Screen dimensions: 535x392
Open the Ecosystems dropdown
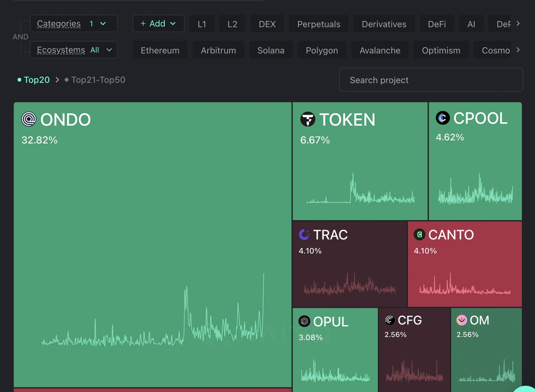point(74,50)
